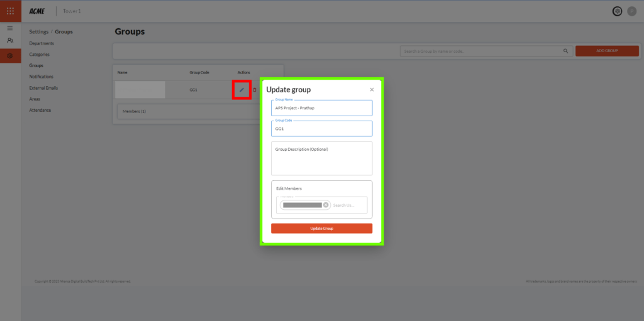Click the ADD GROUP button
Screen dimensions: 644x321
(x=606, y=51)
